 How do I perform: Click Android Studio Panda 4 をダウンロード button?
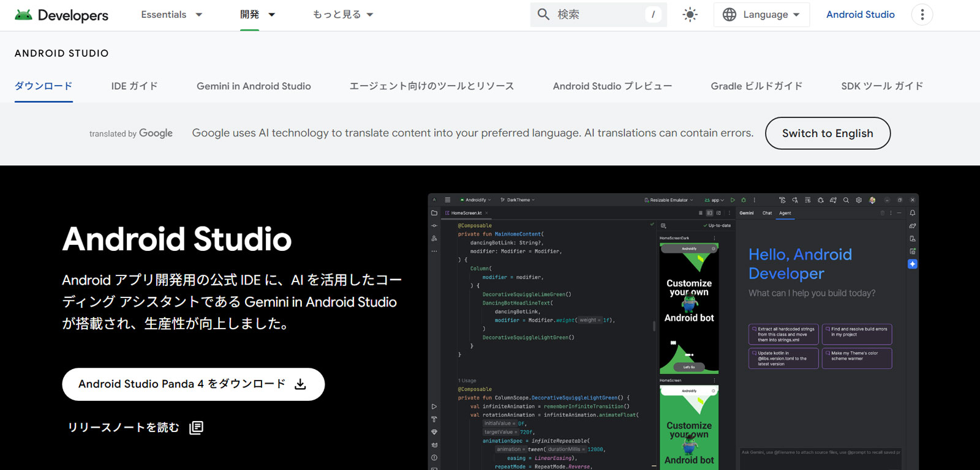[x=194, y=384]
